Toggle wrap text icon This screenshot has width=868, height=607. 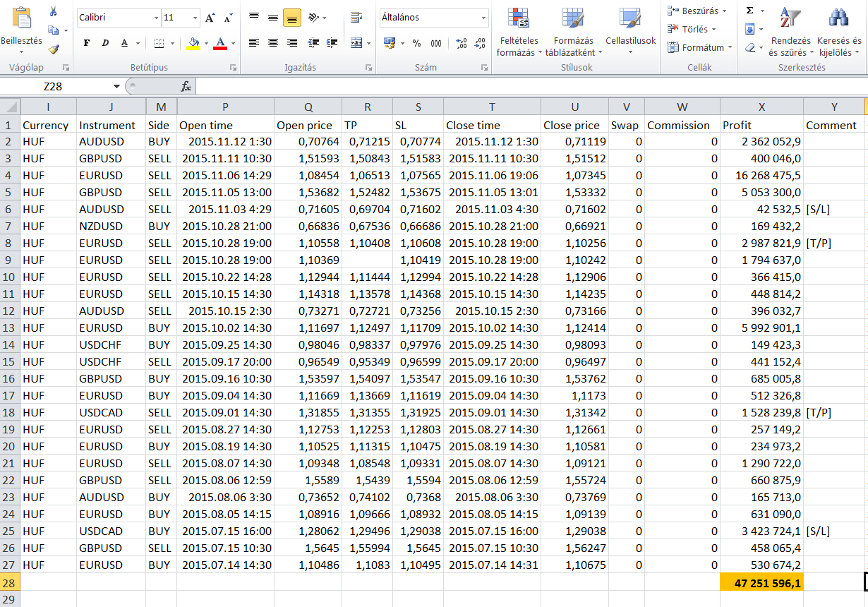[x=356, y=17]
